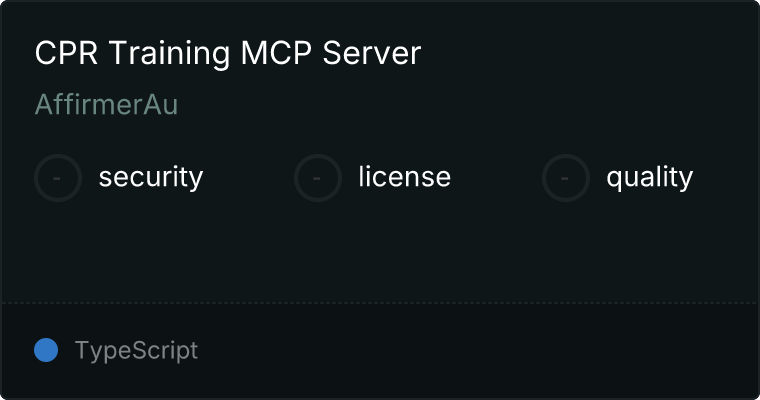Click the word Training in the card title
The image size is (760, 400).
(169, 53)
